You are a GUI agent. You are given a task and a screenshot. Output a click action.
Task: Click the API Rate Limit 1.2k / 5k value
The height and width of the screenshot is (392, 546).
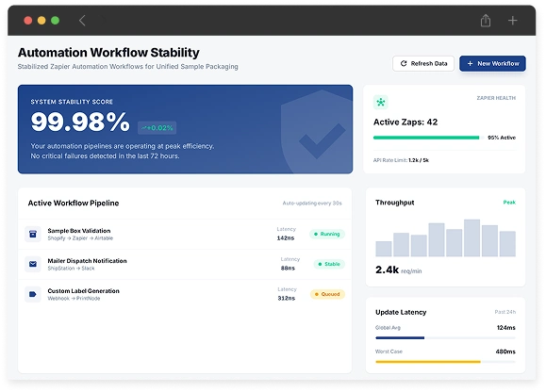point(419,160)
